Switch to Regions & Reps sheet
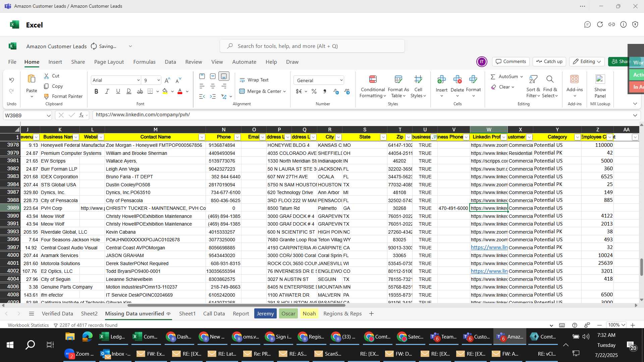 [x=342, y=314]
